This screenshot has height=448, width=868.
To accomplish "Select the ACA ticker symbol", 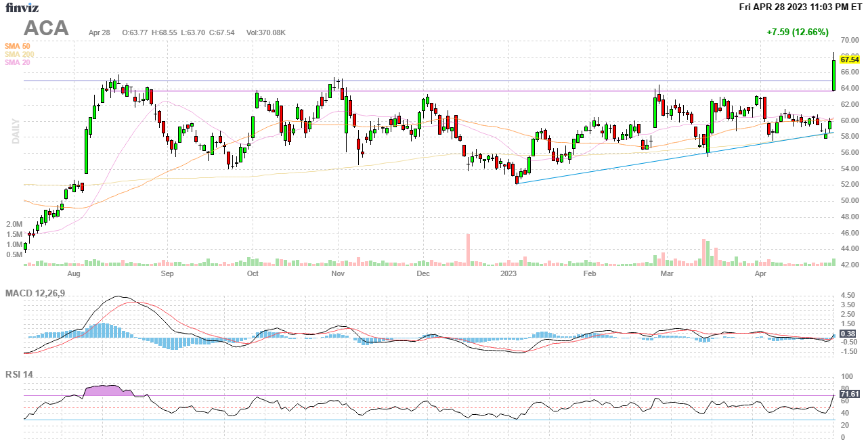I will [46, 28].
